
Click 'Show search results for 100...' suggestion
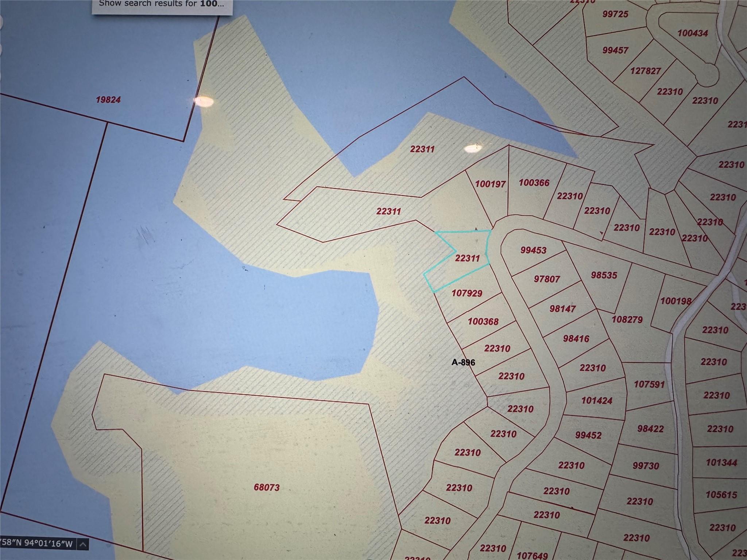[162, 4]
